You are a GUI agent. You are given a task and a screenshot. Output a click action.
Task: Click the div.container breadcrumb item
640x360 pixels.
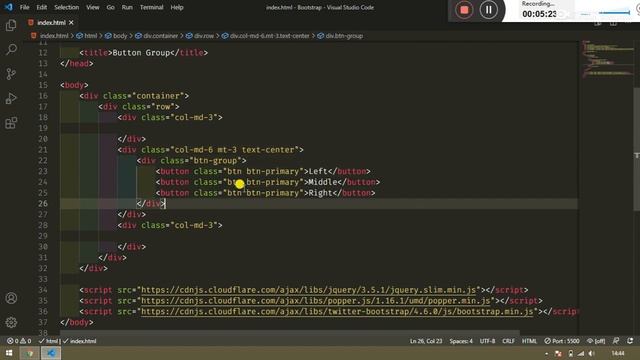160,36
